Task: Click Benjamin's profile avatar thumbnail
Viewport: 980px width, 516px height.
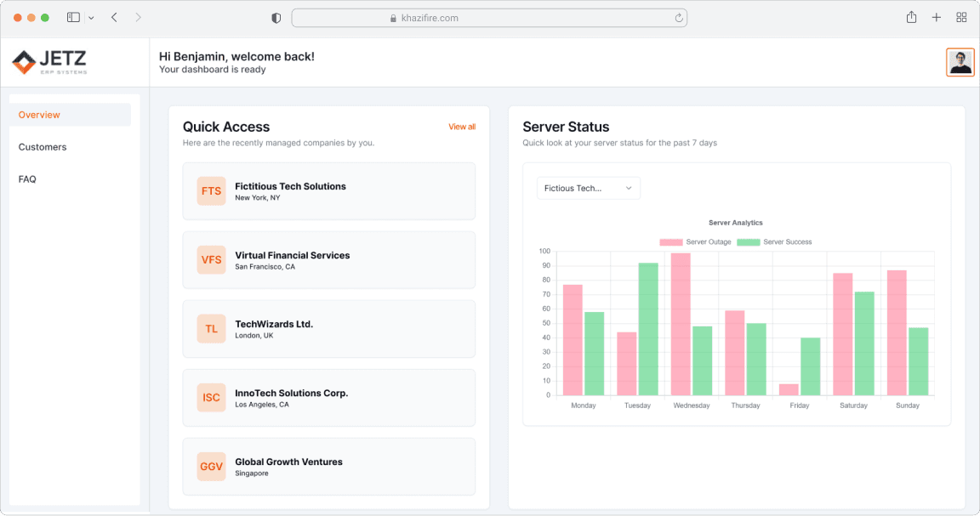Action: tap(960, 61)
